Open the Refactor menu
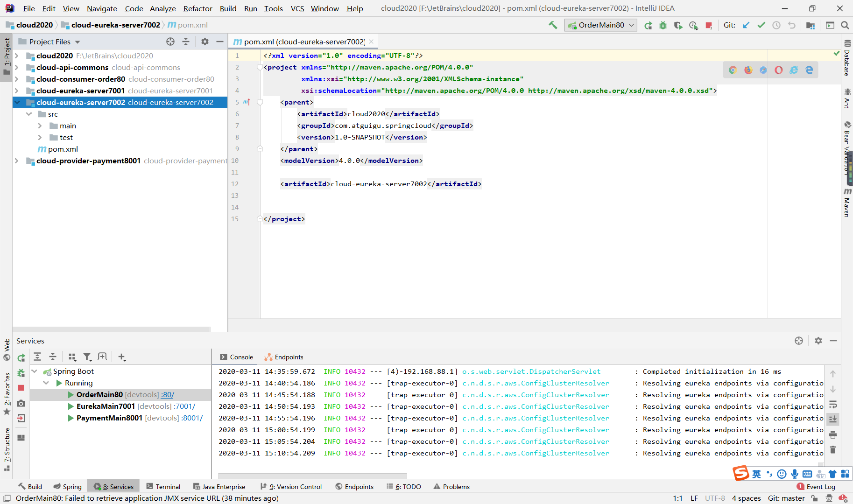This screenshot has width=853, height=504. click(x=197, y=8)
